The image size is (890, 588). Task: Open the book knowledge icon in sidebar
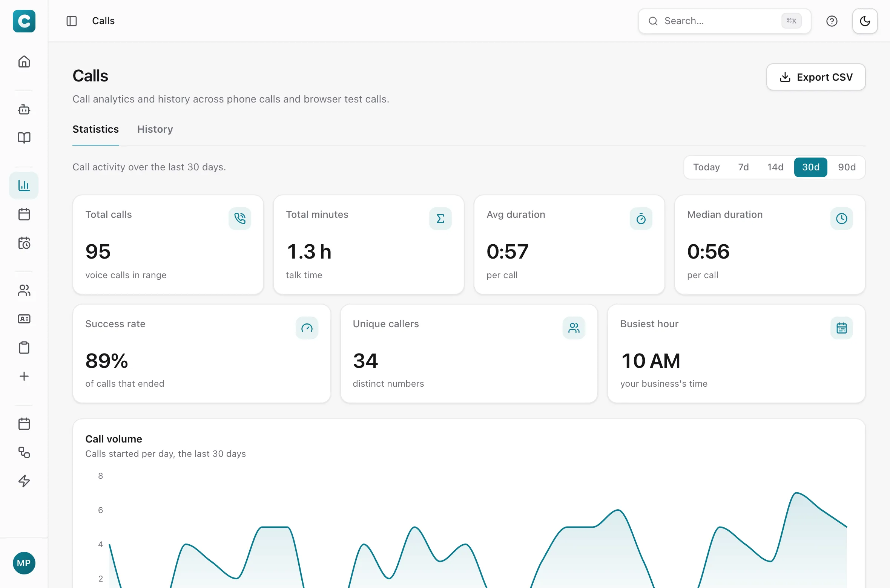pos(24,138)
